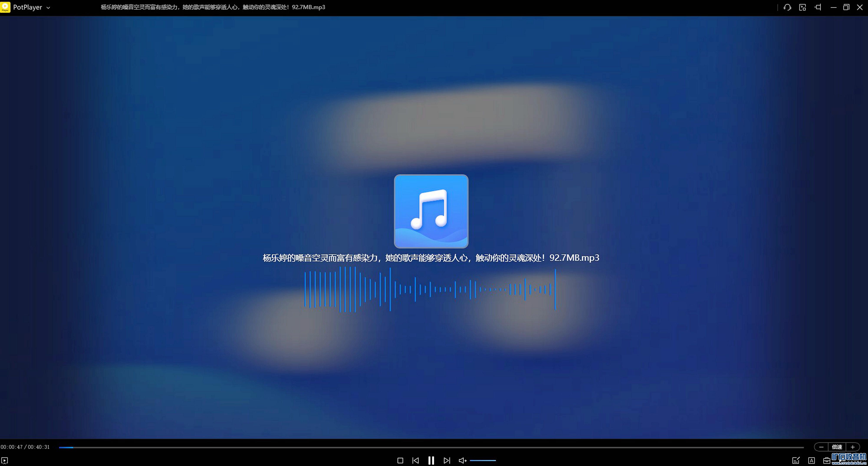Click the elapsed time 00:00:47 display
This screenshot has height=466, width=868.
tap(12, 447)
